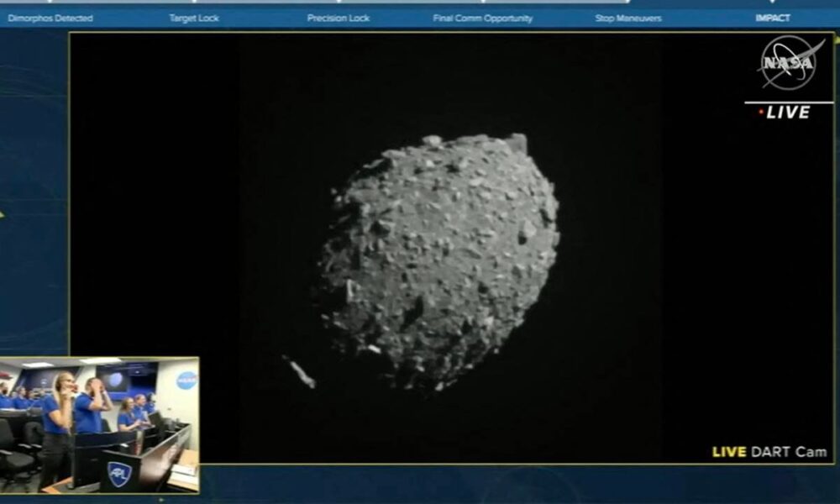Click the Precision Lock milestone label
This screenshot has height=504, width=840.
[338, 18]
